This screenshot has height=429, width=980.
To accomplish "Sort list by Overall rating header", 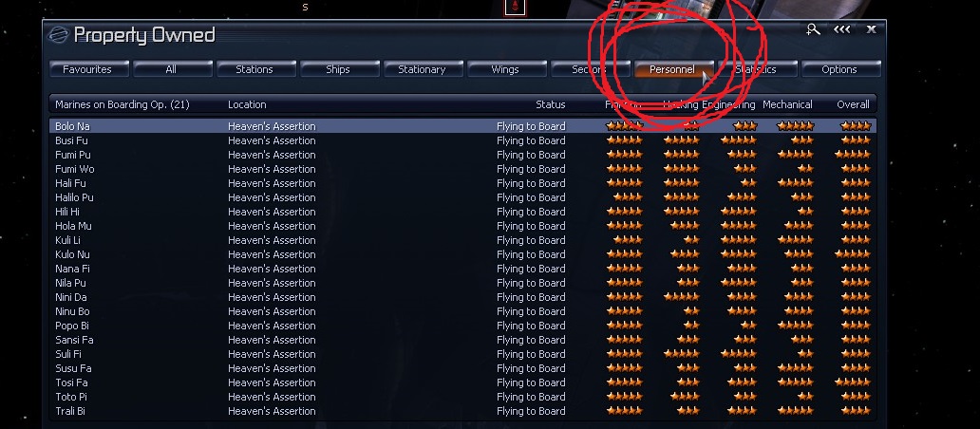I will click(x=853, y=104).
